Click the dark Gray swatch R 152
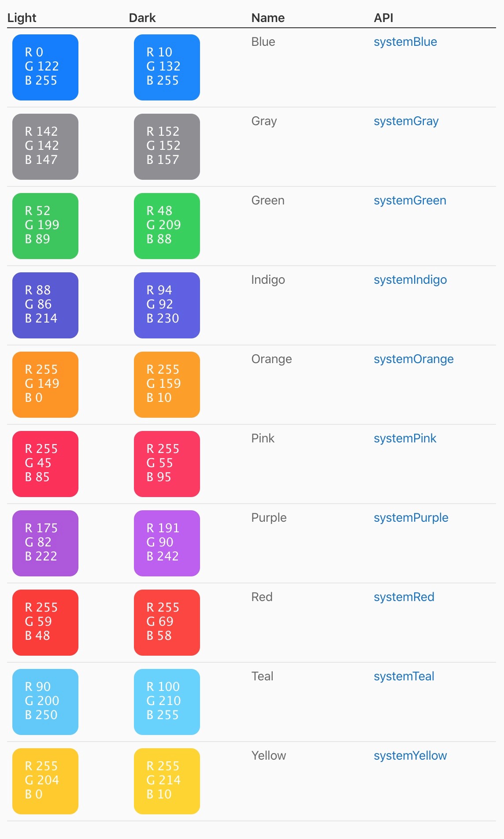This screenshot has width=504, height=839. click(167, 147)
